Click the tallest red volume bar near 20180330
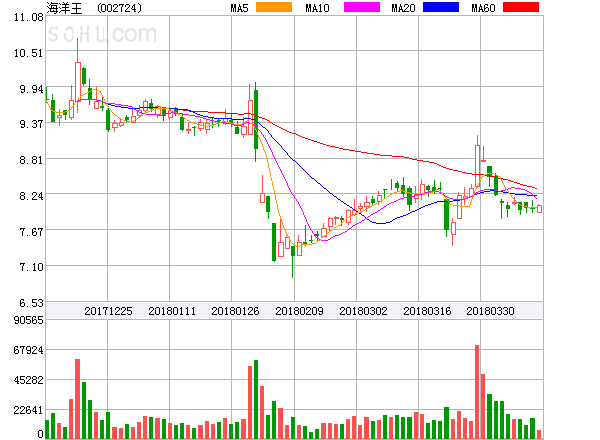The width and height of the screenshot is (600, 440). [x=477, y=392]
